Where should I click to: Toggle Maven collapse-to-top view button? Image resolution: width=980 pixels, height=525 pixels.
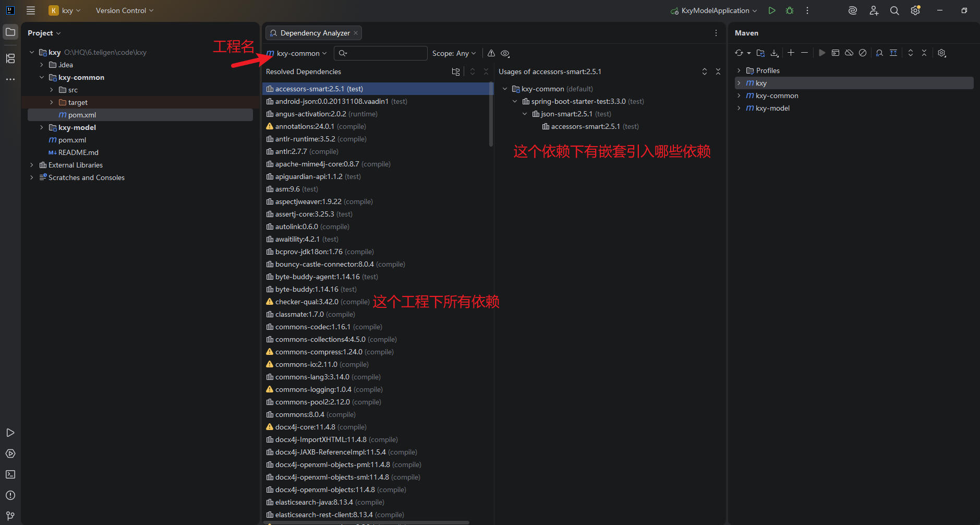(x=893, y=53)
